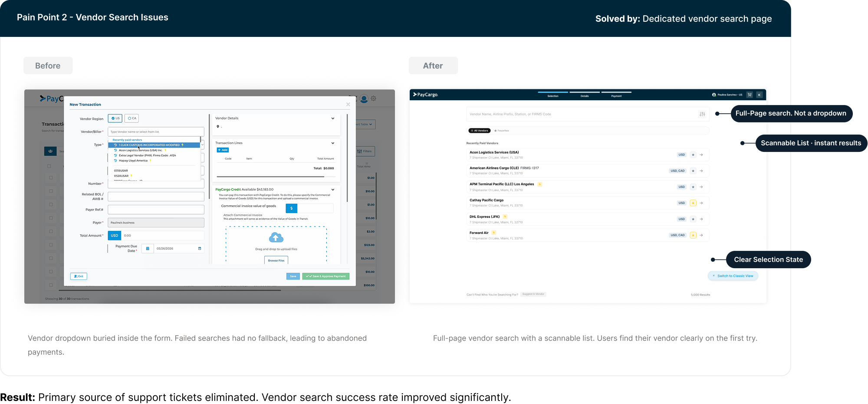The width and height of the screenshot is (868, 404).
Task: Click the cloud upload icon
Action: coord(276,237)
